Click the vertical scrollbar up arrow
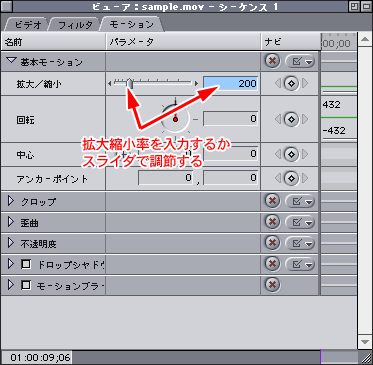Viewport: 373px width, 365px height. (x=365, y=40)
